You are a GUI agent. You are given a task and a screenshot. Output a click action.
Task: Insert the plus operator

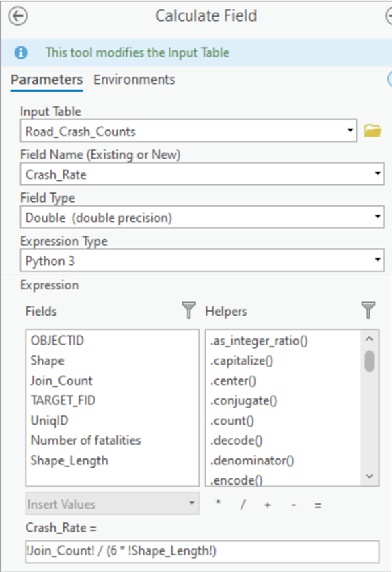268,505
